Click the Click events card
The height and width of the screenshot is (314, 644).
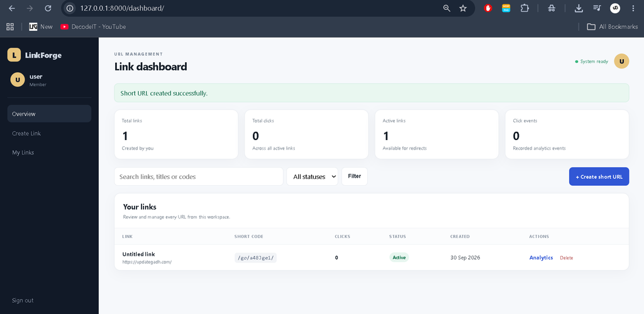click(567, 134)
